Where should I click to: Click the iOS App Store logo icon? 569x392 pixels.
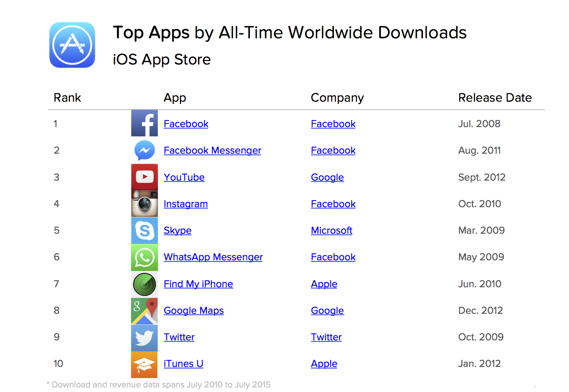tap(72, 45)
